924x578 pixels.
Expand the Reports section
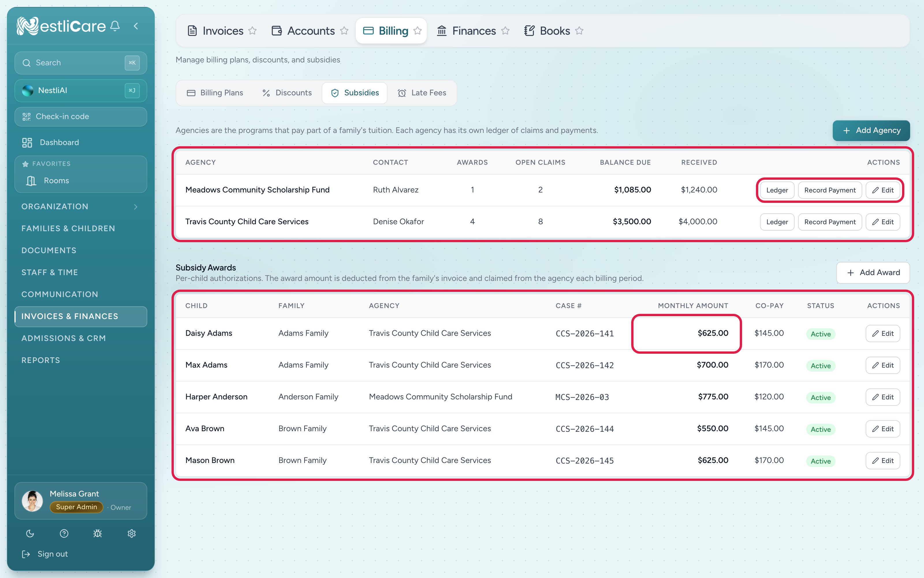[x=81, y=360]
